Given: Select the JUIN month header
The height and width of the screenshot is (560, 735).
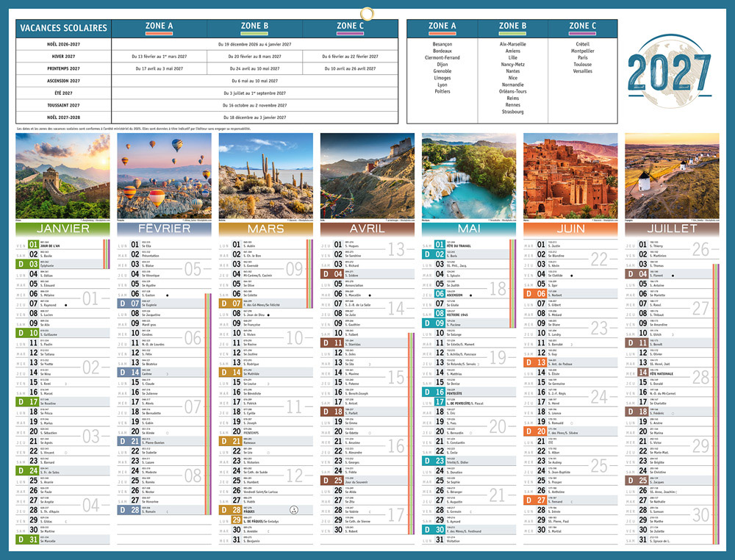Looking at the screenshot, I should [x=570, y=229].
